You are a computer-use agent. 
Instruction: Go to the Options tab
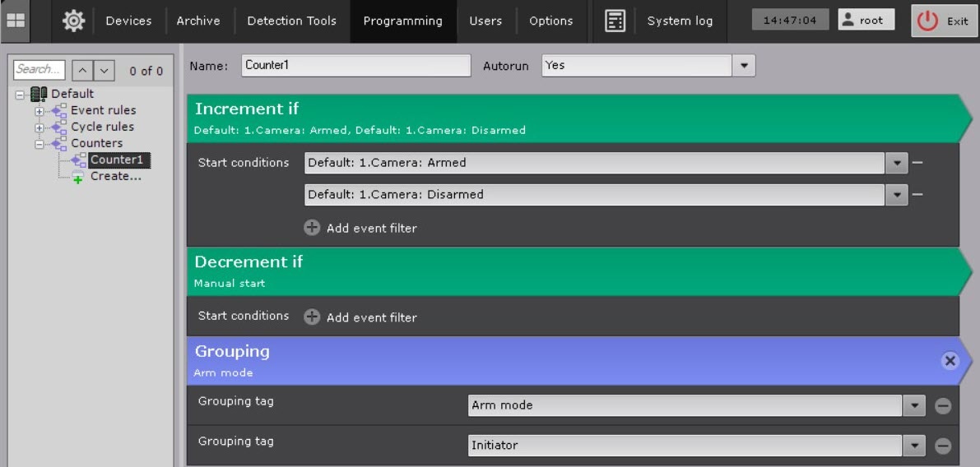click(x=550, y=21)
